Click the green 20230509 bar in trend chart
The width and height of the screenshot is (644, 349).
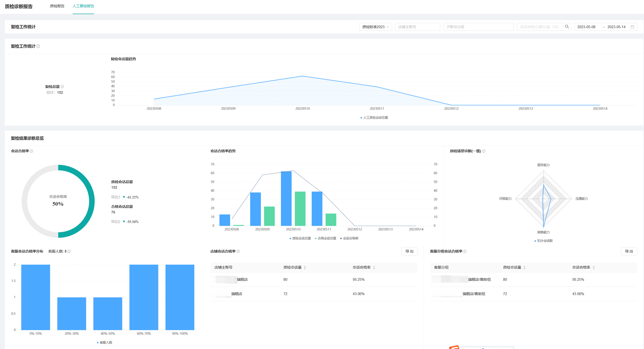tap(269, 216)
